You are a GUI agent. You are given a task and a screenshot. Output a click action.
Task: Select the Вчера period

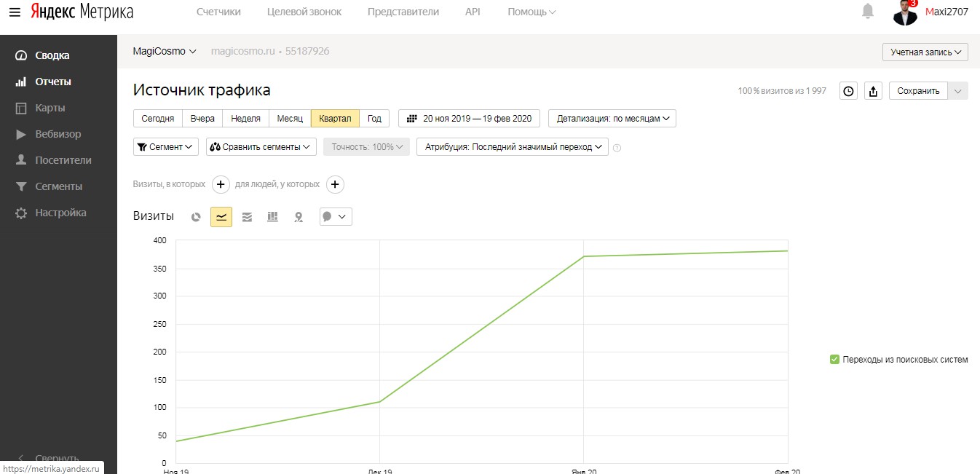(x=202, y=119)
